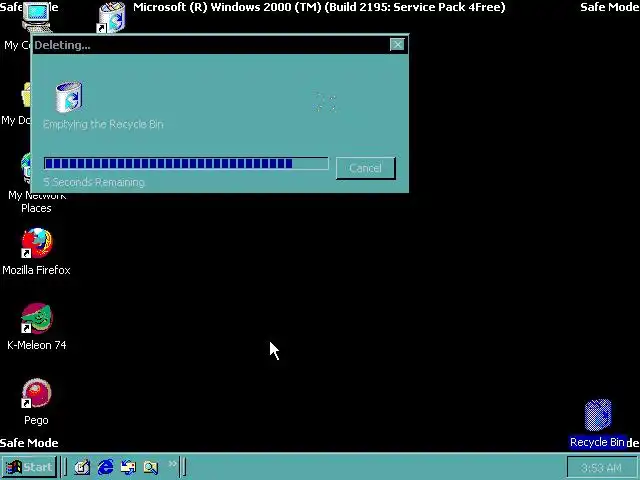640x480 pixels.
Task: Select the My Computer desktop icon
Action: tap(37, 17)
